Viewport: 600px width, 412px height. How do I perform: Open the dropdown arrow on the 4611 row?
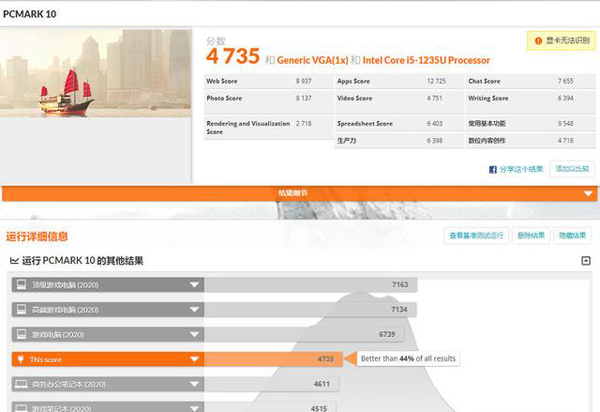coord(194,383)
